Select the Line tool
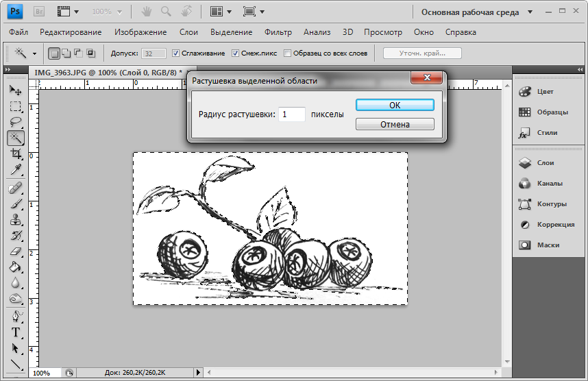This screenshot has width=588, height=381. 15,364
